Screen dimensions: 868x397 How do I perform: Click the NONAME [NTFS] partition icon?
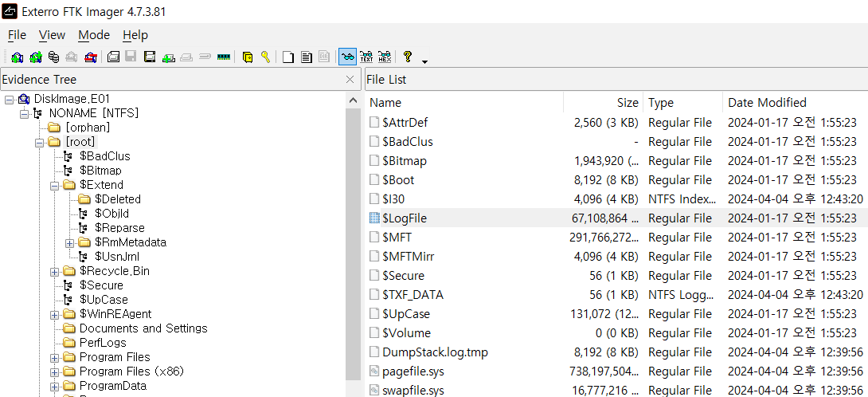click(37, 114)
